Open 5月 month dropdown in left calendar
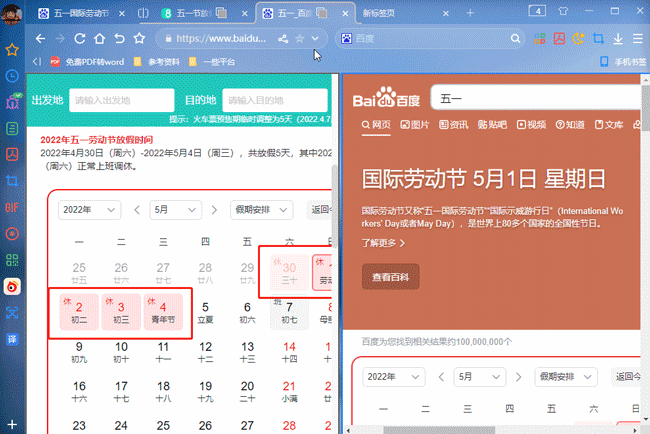The width and height of the screenshot is (650, 434). pyautogui.click(x=175, y=210)
